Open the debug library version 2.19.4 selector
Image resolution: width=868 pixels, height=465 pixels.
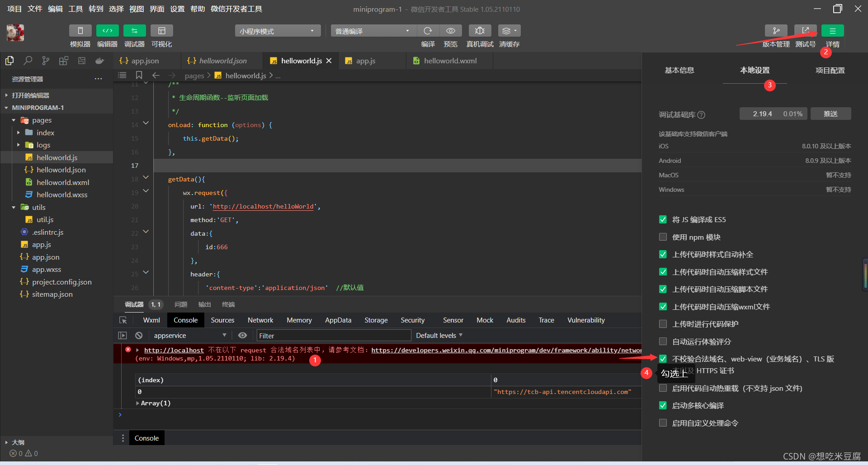tap(774, 114)
